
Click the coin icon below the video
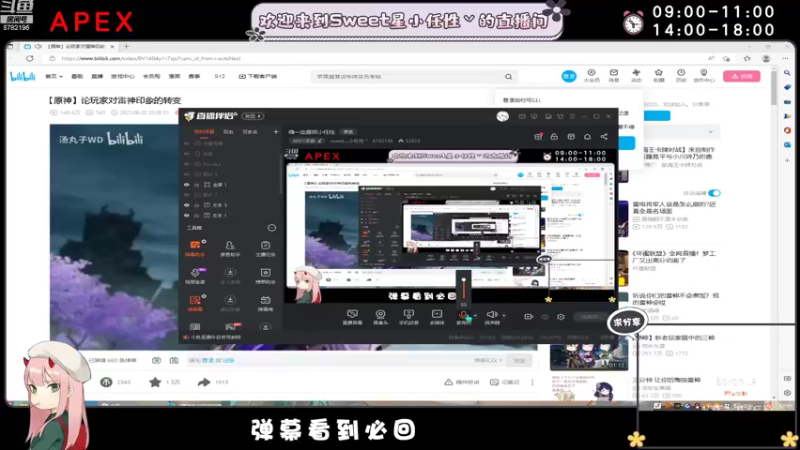[106, 382]
